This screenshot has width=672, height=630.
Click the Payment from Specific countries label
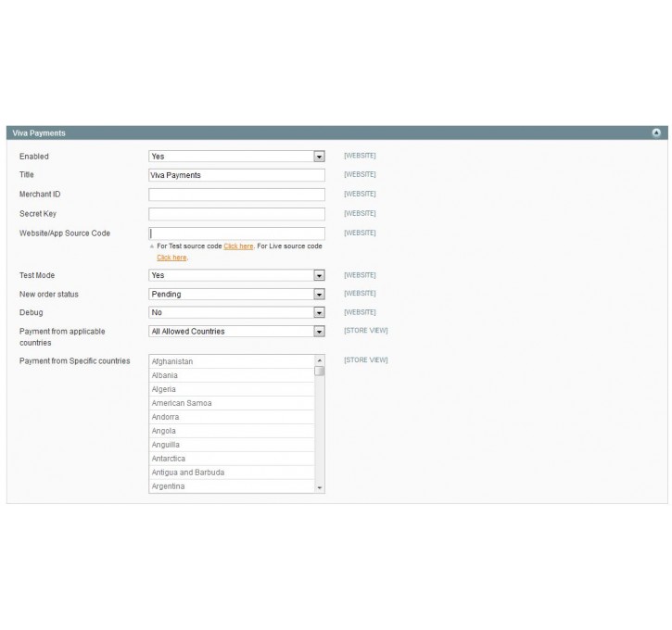point(74,360)
